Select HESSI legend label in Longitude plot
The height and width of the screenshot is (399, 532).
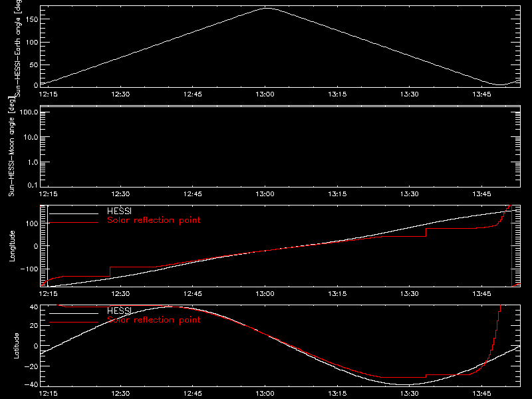tap(119, 211)
